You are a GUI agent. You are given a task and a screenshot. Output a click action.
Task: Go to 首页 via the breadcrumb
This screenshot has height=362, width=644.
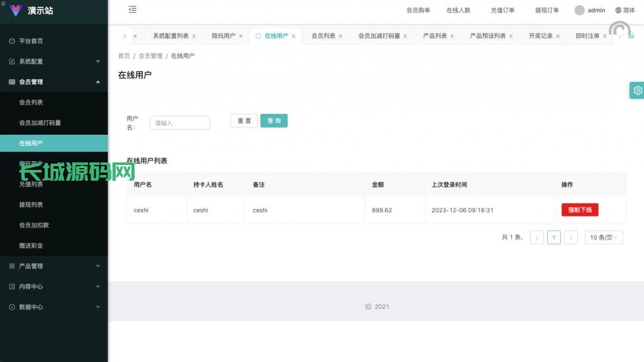pos(124,56)
